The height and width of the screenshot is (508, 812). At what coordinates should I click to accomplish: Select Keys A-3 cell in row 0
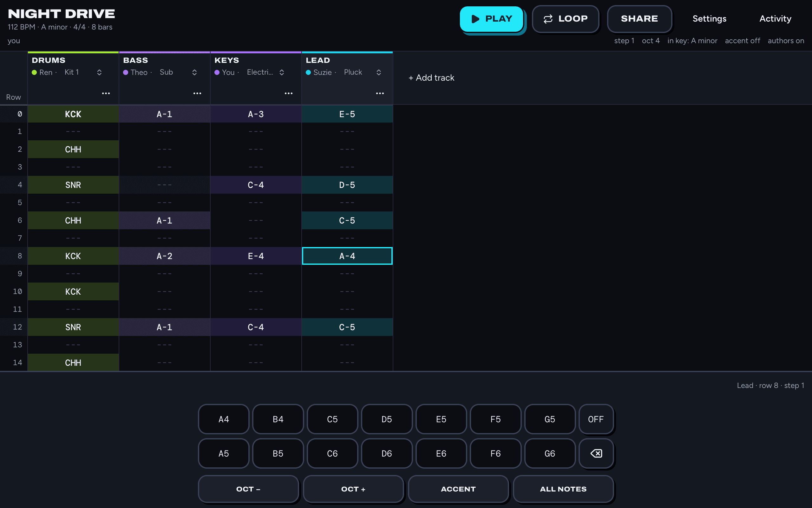[x=256, y=114]
